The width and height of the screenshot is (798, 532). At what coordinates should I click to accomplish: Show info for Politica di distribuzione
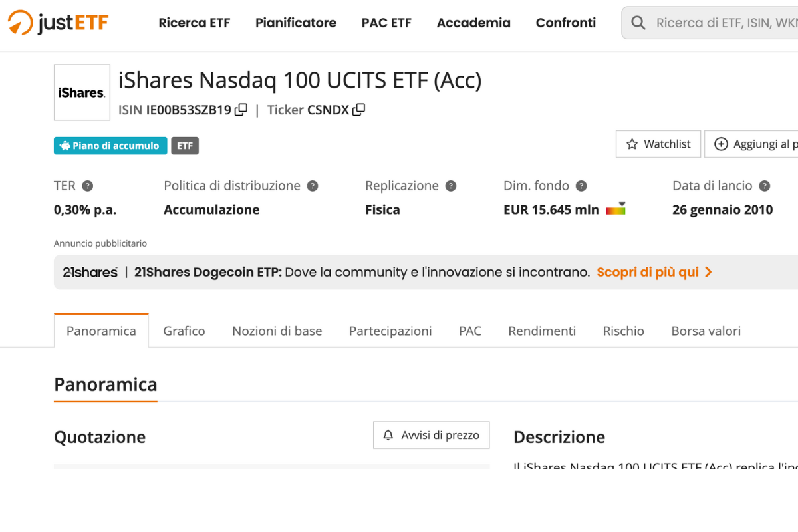[313, 186]
